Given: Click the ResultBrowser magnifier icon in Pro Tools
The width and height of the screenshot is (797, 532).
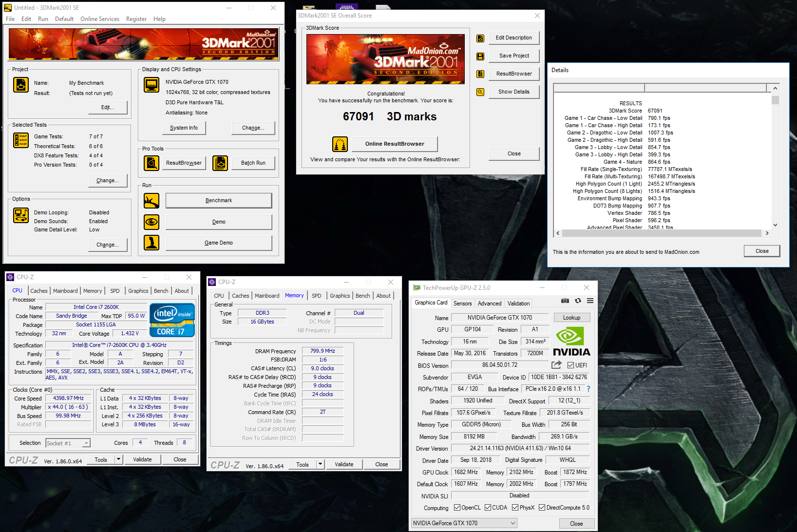Looking at the screenshot, I should pos(152,163).
